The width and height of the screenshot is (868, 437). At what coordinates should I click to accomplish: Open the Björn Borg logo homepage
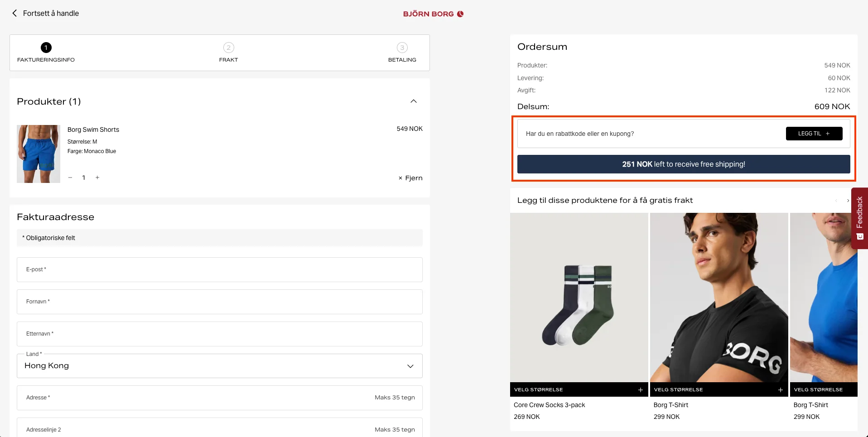point(433,14)
